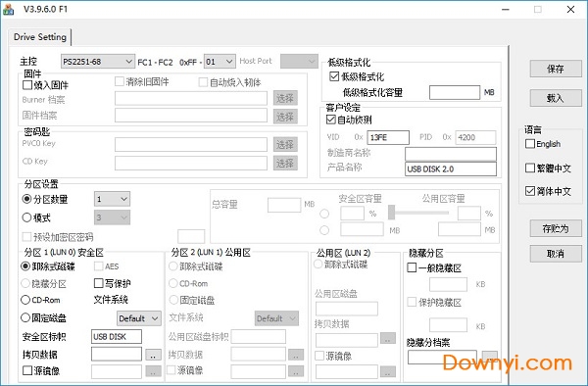588x386 pixels.
Task: Select CD-Rom radio in 分区 2
Action: click(x=173, y=283)
